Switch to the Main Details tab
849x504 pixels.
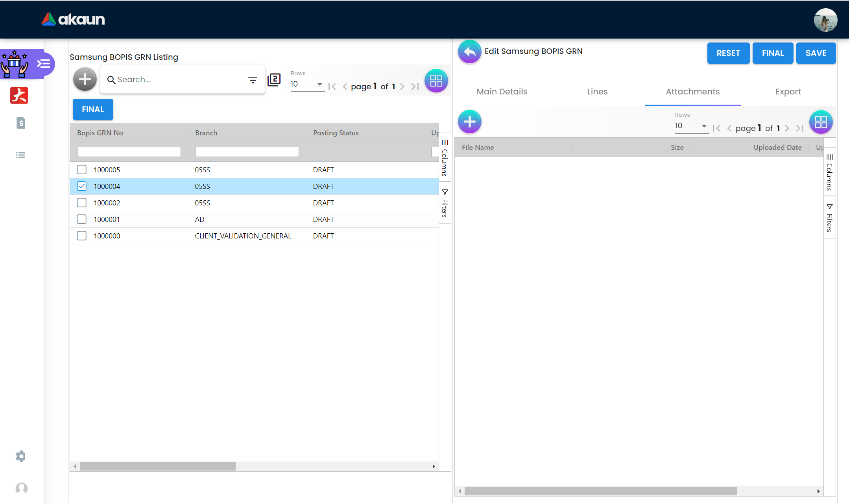coord(502,92)
